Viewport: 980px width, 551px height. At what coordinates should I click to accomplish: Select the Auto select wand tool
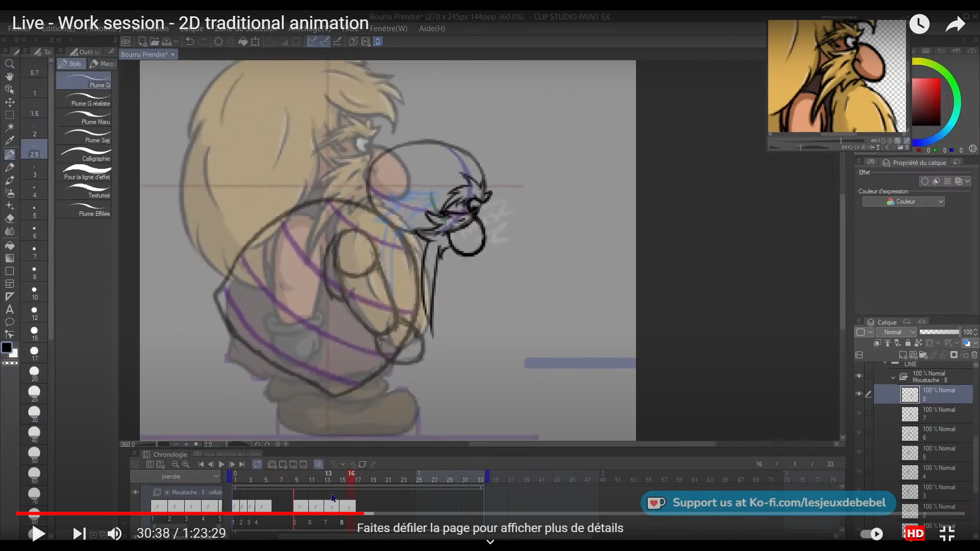point(9,128)
